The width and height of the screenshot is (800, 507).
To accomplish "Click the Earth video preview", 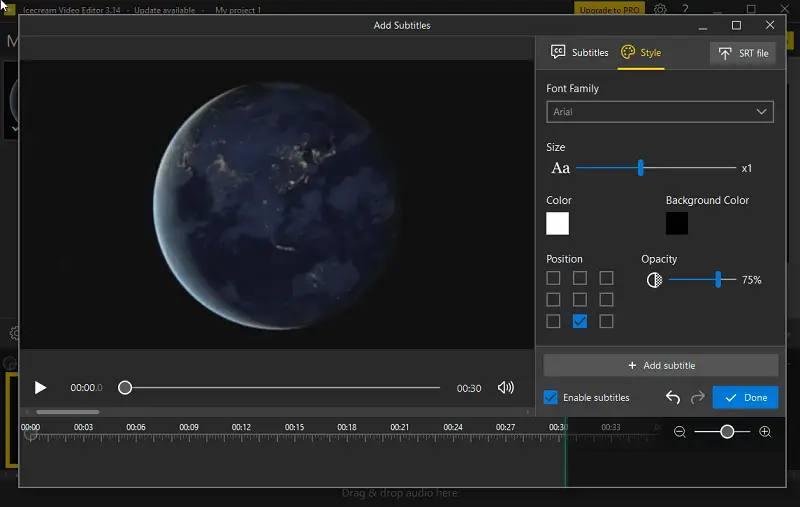I will [x=277, y=205].
